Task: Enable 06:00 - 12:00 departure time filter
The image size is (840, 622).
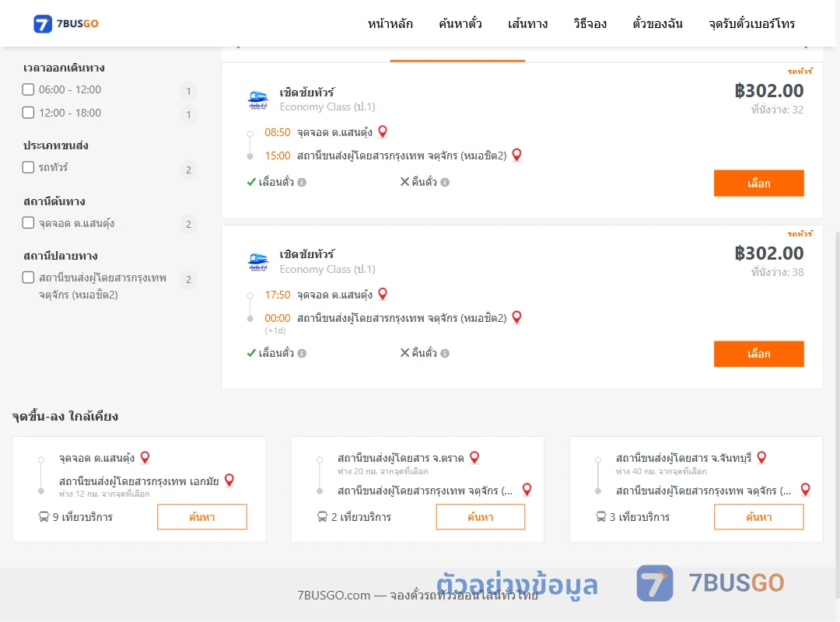Action: (x=29, y=89)
